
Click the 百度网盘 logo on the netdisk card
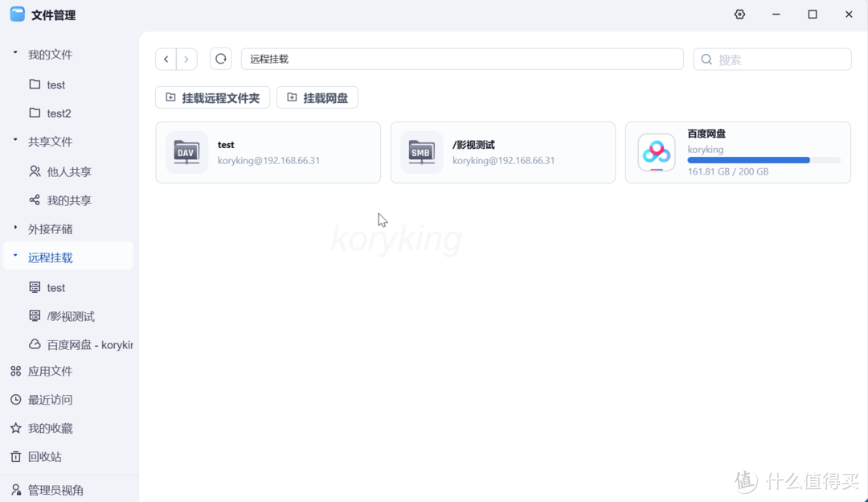[656, 152]
